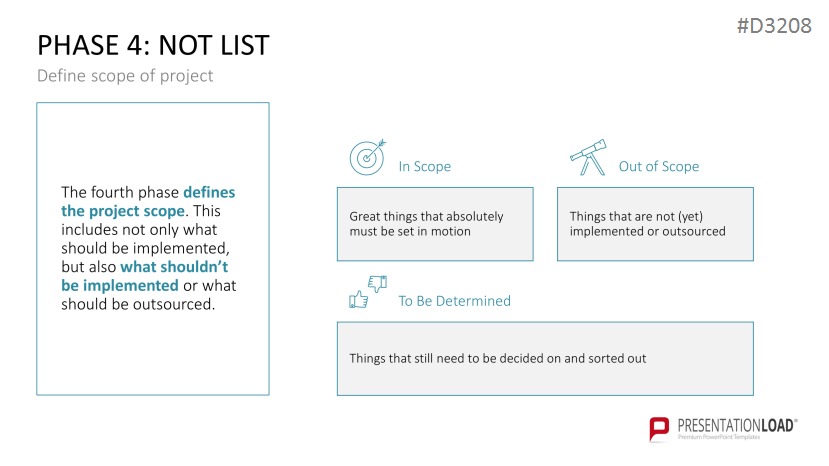Image resolution: width=829 pixels, height=466 pixels.
Task: Click the thumbs-down icon
Action: pos(377,284)
